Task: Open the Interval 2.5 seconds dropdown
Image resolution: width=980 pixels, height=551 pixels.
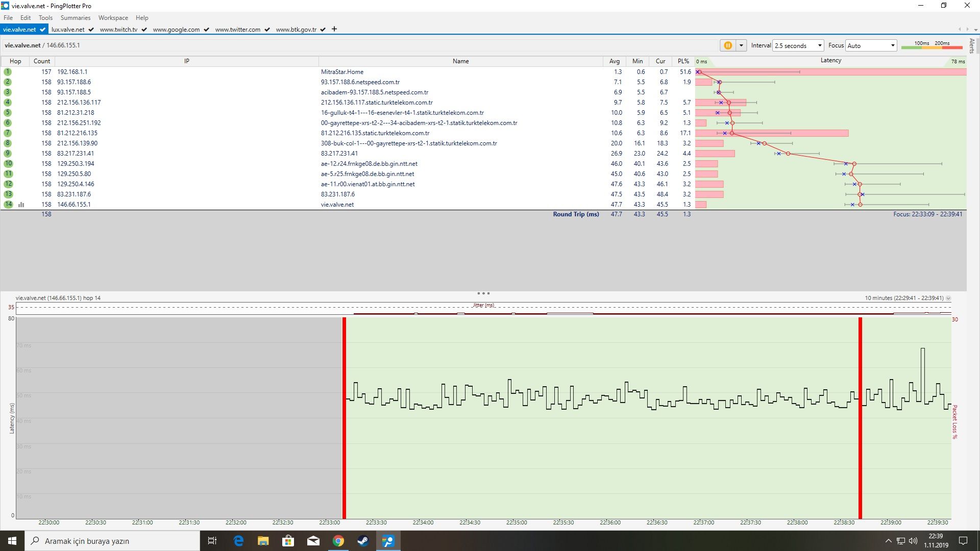Action: [x=798, y=45]
